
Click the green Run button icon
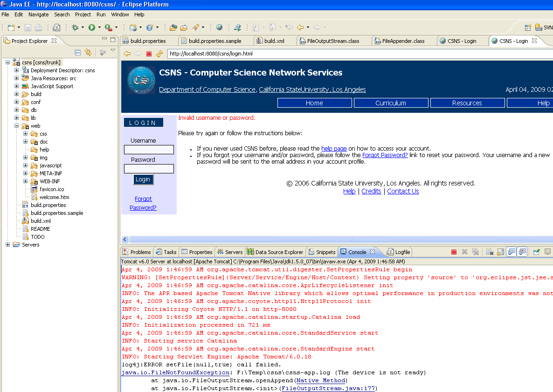92,28
